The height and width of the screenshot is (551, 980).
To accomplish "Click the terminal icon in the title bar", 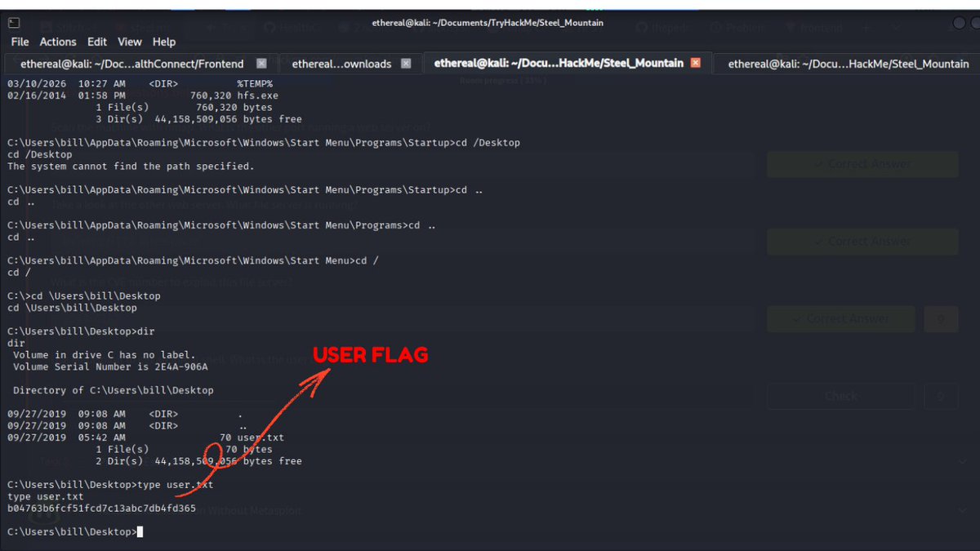I will click(15, 23).
